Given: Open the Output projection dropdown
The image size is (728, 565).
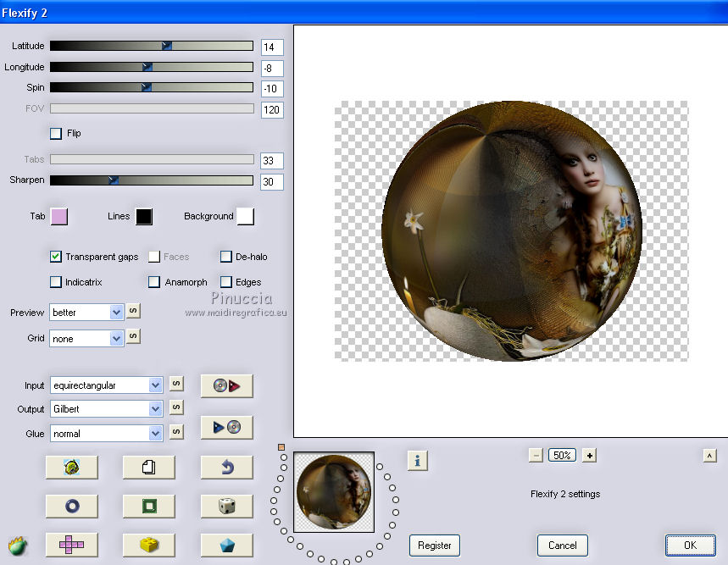Looking at the screenshot, I should [106, 408].
